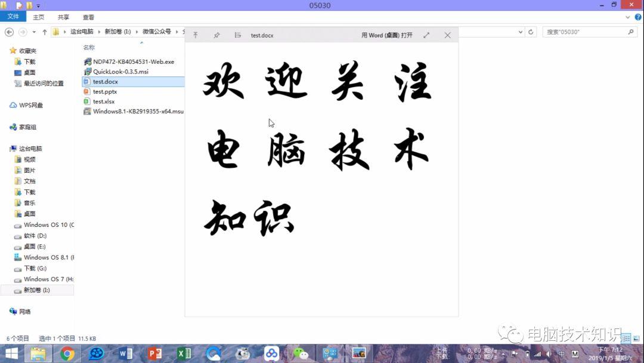Open the Windows Start button

(x=11, y=353)
